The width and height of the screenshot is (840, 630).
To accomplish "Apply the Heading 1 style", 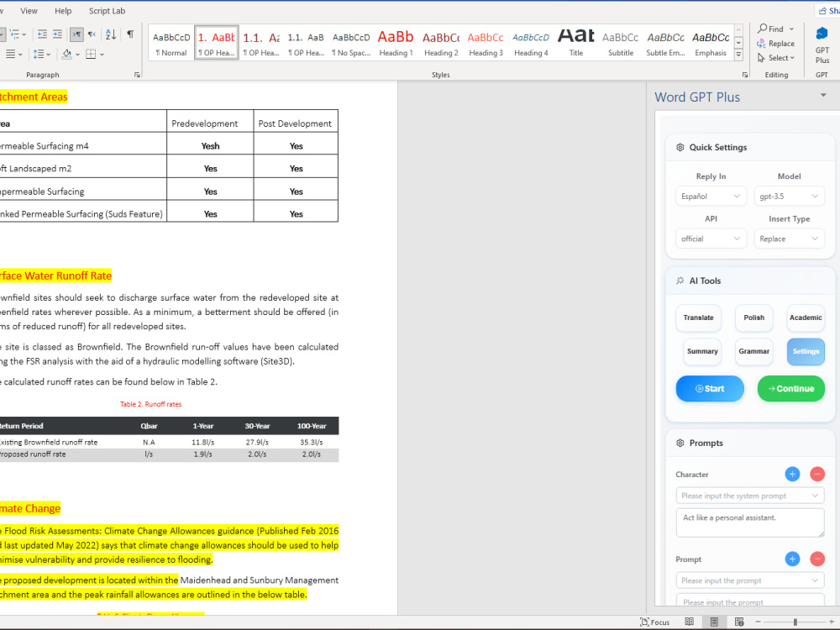I will click(396, 43).
